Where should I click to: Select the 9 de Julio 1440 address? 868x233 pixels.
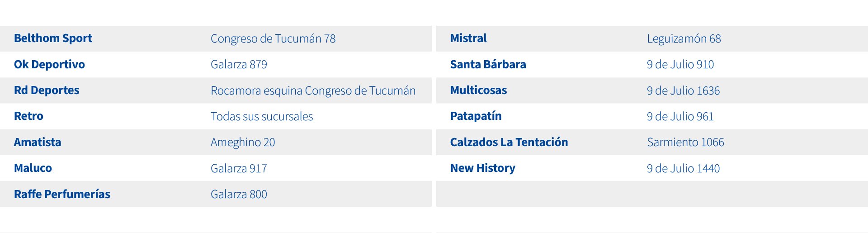[683, 168]
